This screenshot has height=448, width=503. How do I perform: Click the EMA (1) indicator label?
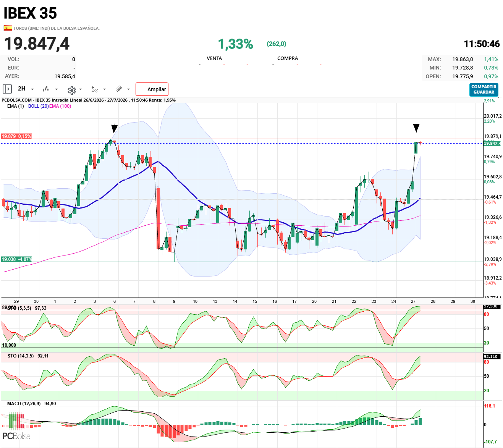(15, 106)
